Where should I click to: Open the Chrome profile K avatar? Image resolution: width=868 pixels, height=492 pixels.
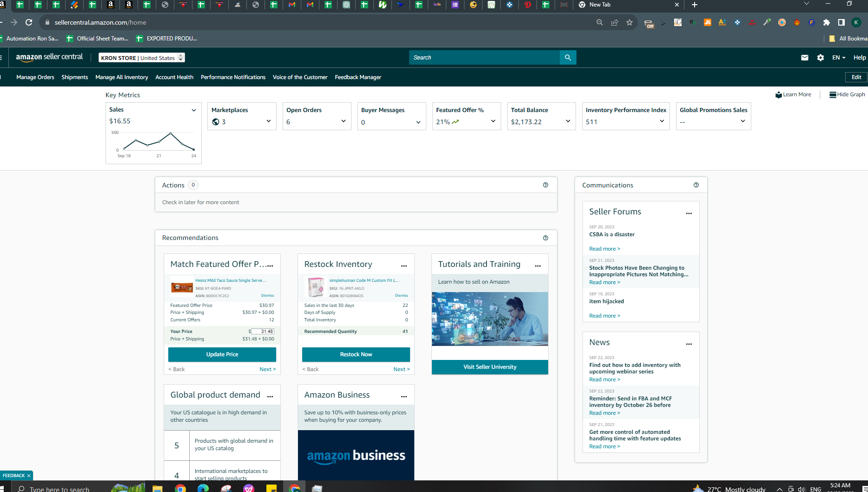click(856, 22)
